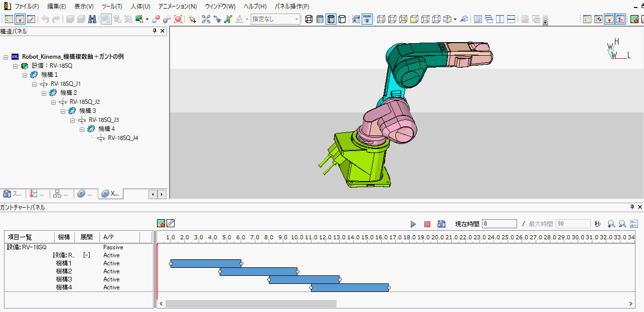Click zoom-in magnifier in Gantt chart panel
The height and width of the screenshot is (312, 644).
[x=611, y=224]
